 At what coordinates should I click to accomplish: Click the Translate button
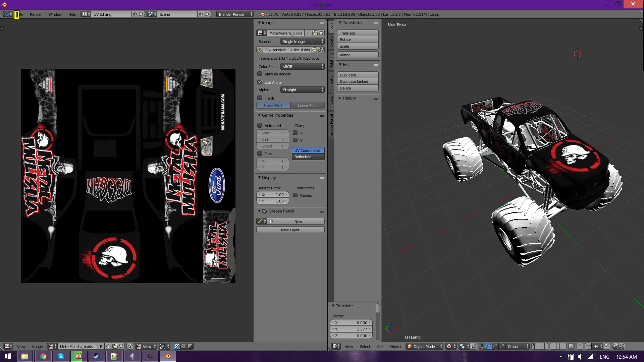click(x=358, y=33)
